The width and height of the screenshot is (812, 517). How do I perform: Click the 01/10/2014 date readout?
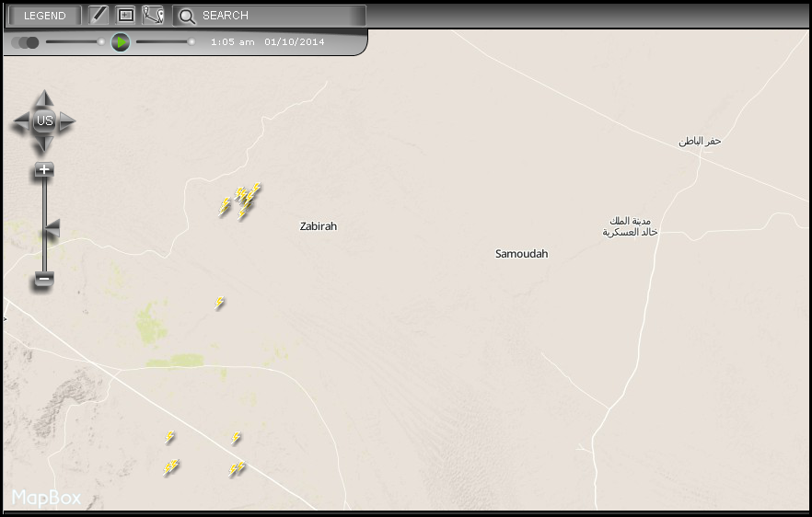[295, 42]
